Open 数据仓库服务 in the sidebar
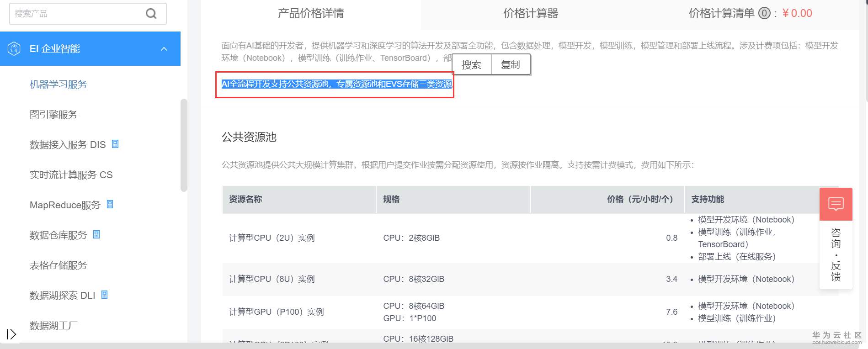The width and height of the screenshot is (868, 349). [x=58, y=235]
